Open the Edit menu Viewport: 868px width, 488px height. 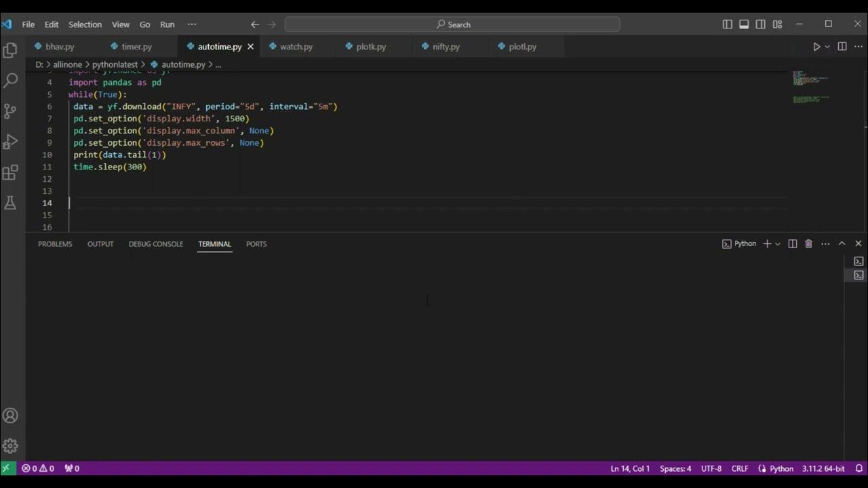click(x=52, y=24)
